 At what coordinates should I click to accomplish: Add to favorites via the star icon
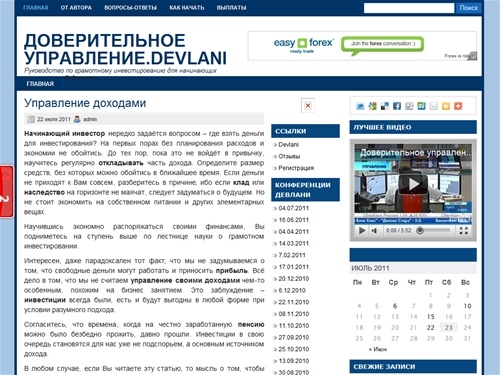[446, 106]
